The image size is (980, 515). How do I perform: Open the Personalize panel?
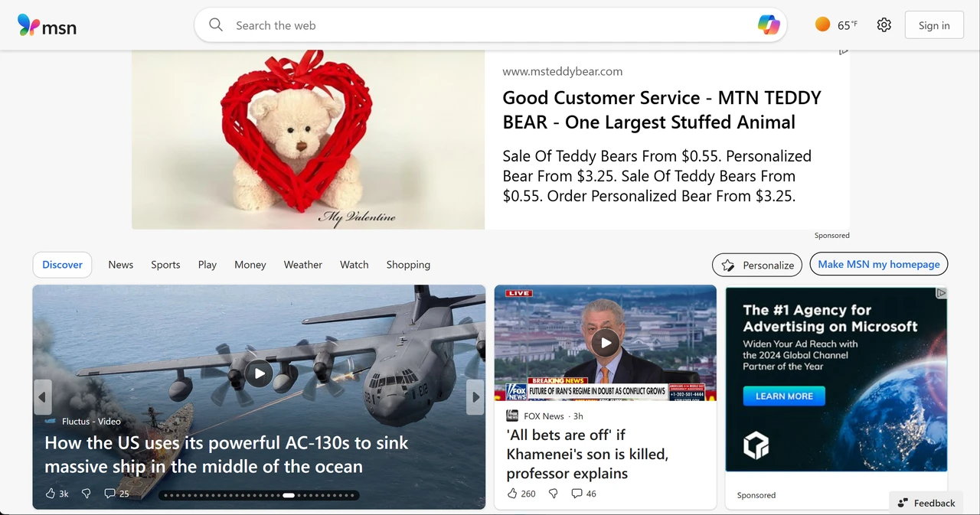point(756,264)
